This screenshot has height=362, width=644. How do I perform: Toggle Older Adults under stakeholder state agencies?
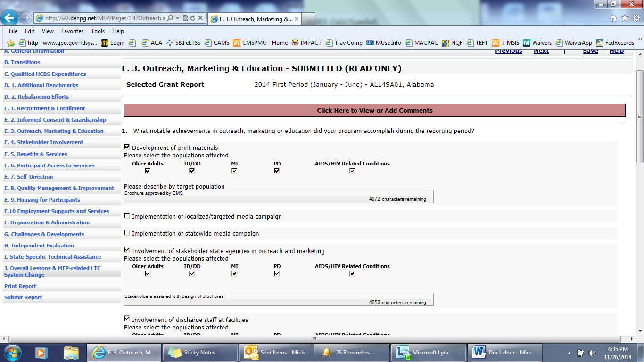click(148, 273)
